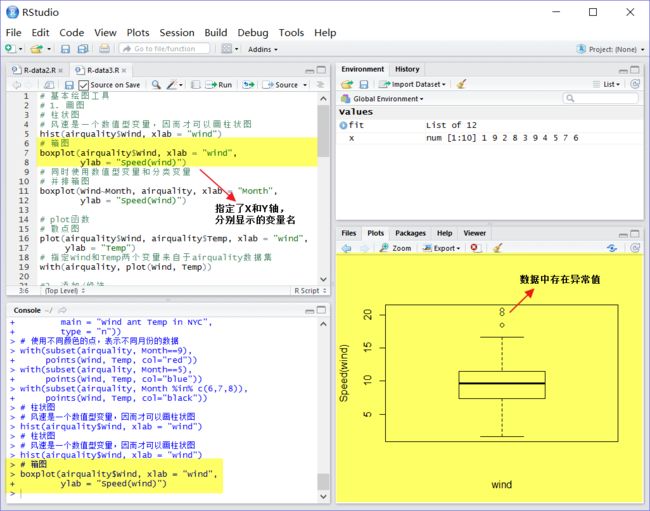Click the Console vertical scrollbar thumb
Image resolution: width=650 pixels, height=511 pixels.
[323, 481]
